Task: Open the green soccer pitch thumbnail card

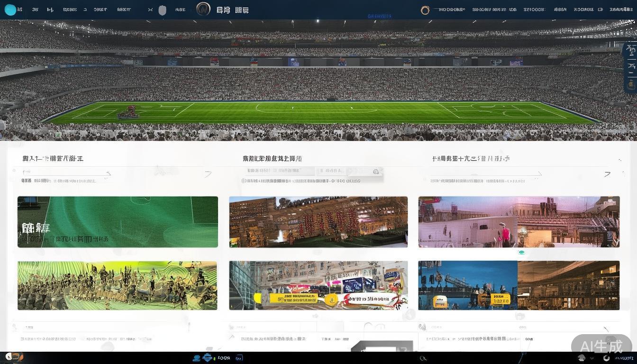Action: tap(118, 222)
